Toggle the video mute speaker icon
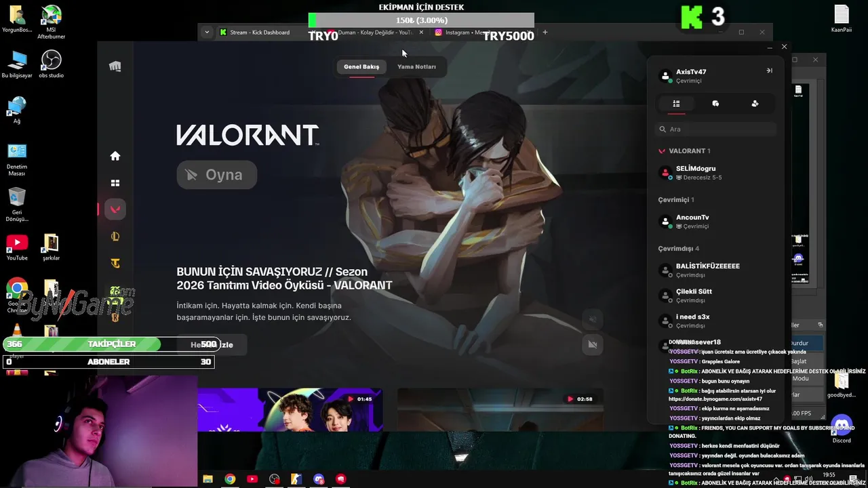This screenshot has width=868, height=488. coord(593,319)
